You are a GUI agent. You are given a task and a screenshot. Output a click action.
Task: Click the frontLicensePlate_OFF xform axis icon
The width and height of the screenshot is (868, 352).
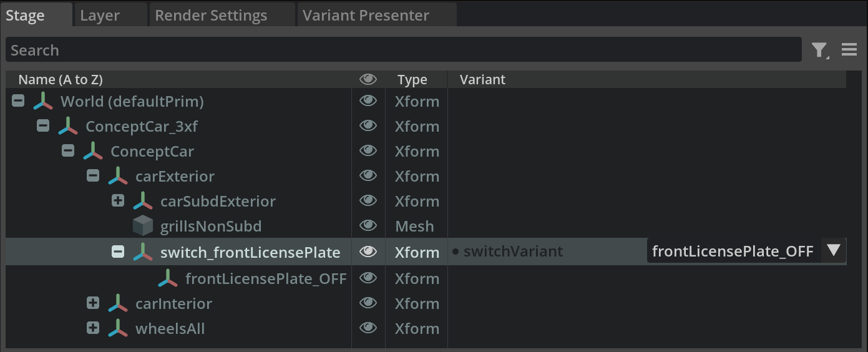168,278
